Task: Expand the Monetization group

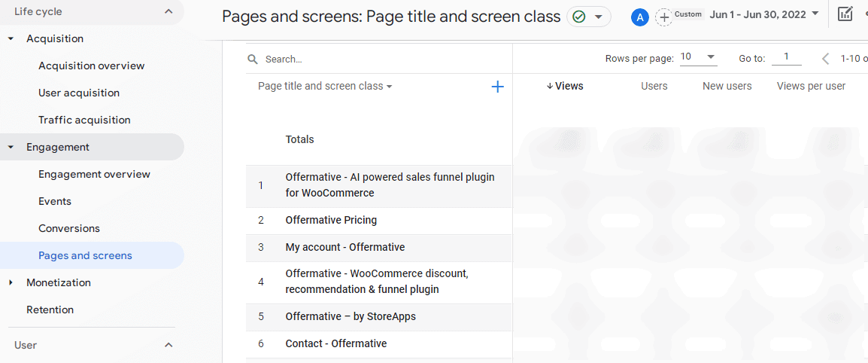Action: tap(11, 282)
